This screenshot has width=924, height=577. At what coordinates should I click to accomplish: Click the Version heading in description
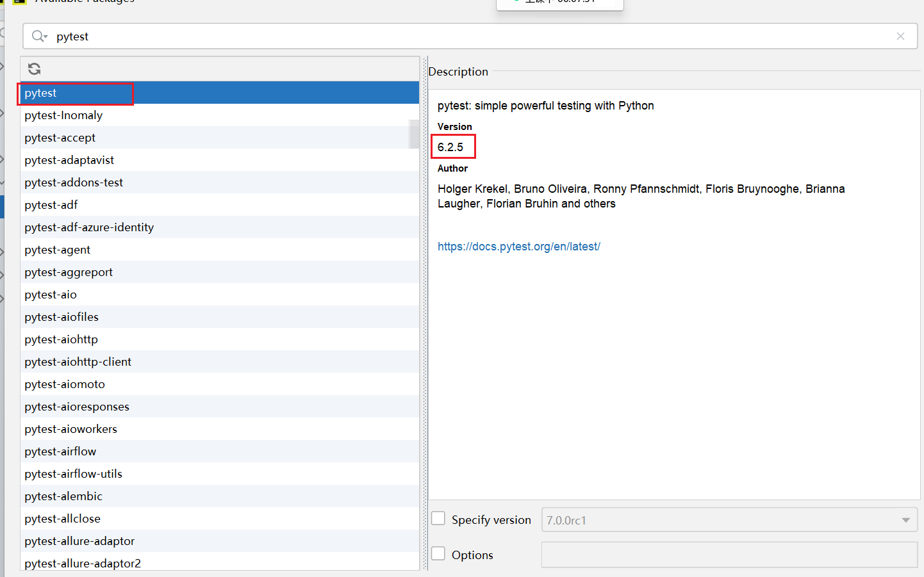pos(455,127)
